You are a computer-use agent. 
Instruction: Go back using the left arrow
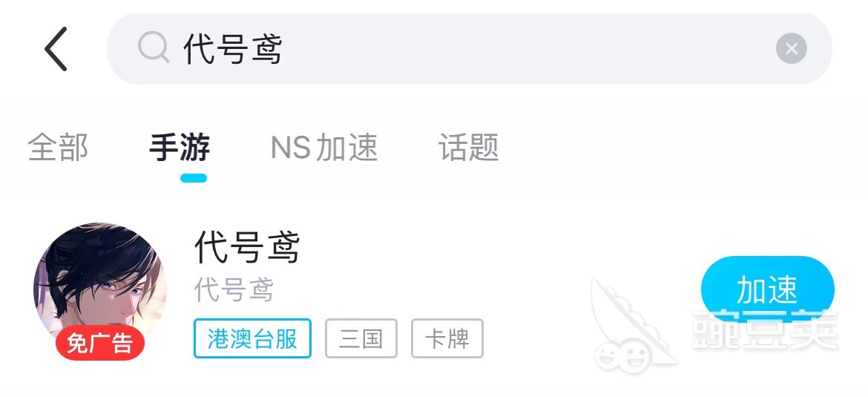point(56,49)
